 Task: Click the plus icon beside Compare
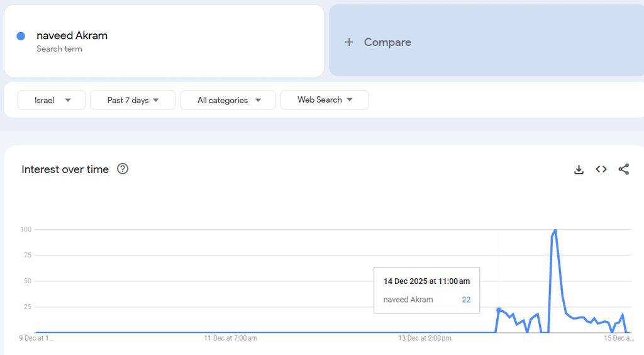(x=349, y=42)
